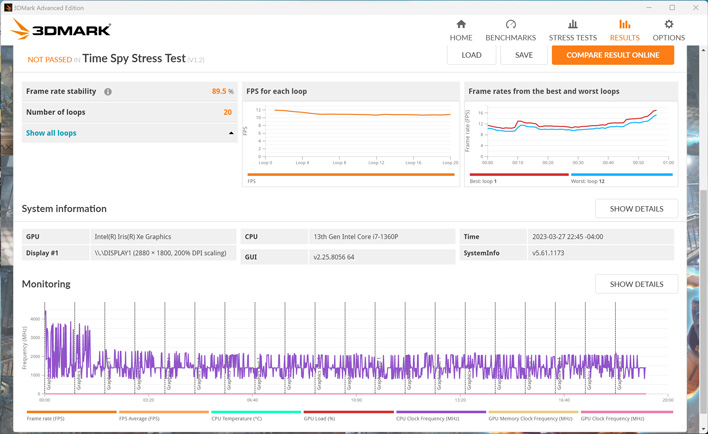Click the 3DMark logo
708x434 pixels.
click(x=60, y=30)
